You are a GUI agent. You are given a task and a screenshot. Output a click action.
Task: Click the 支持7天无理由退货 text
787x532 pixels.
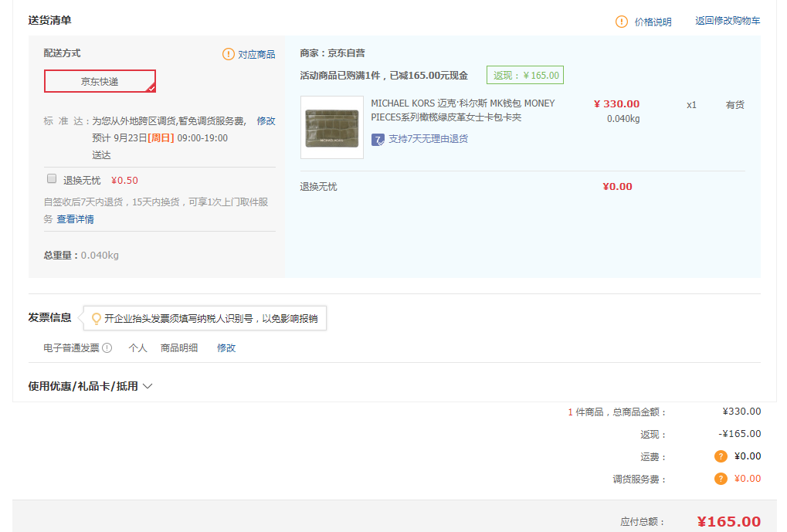tap(428, 139)
